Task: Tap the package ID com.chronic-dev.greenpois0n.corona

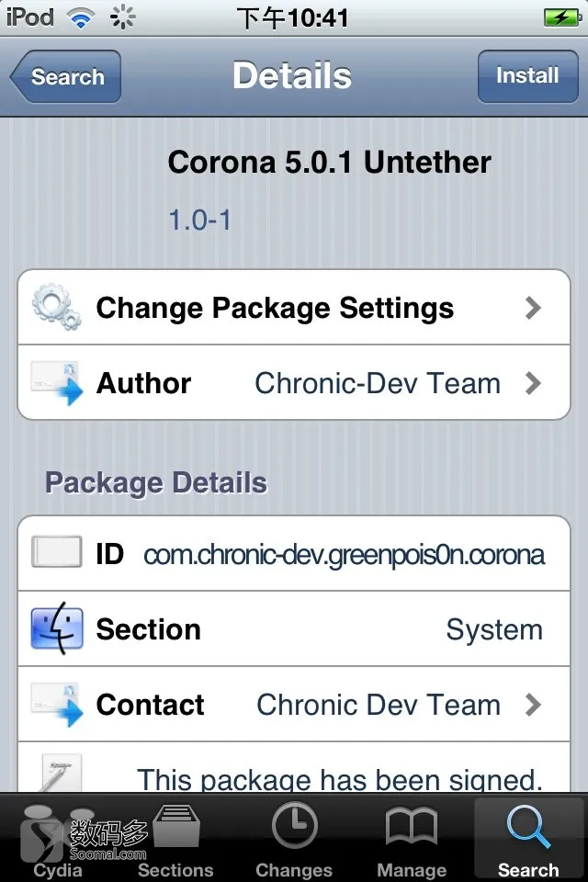Action: [x=344, y=555]
